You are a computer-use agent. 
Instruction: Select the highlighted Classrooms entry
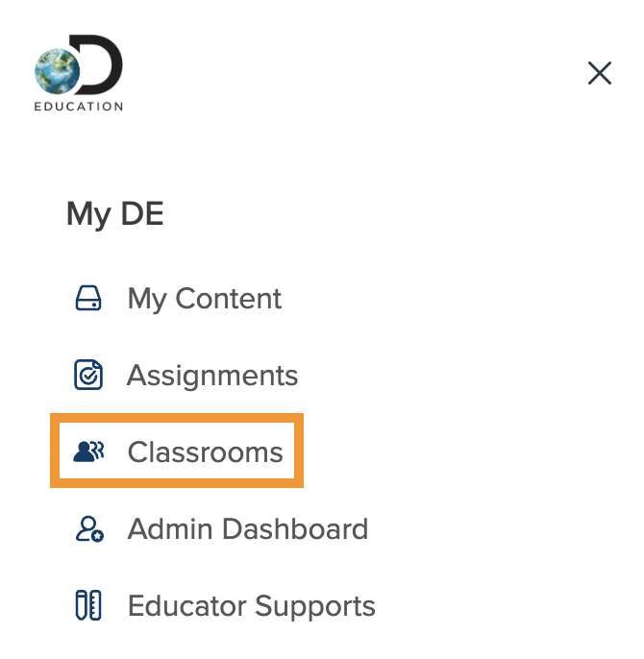tap(177, 451)
